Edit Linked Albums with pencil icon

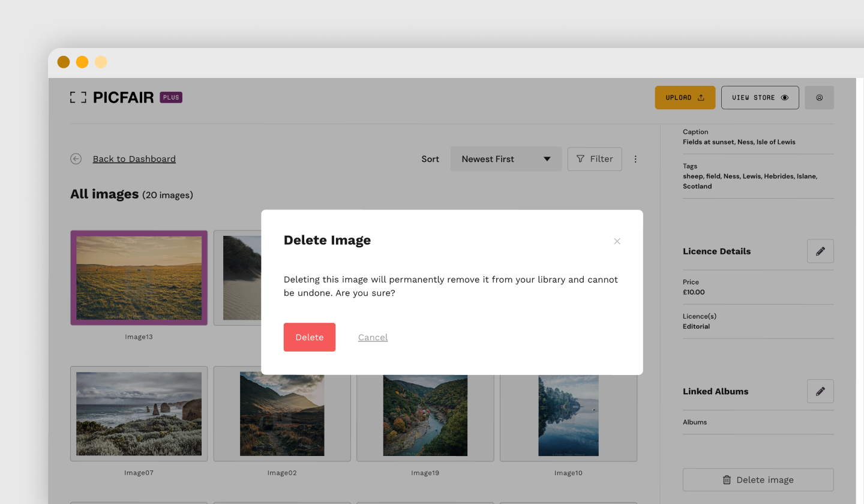coord(820,391)
